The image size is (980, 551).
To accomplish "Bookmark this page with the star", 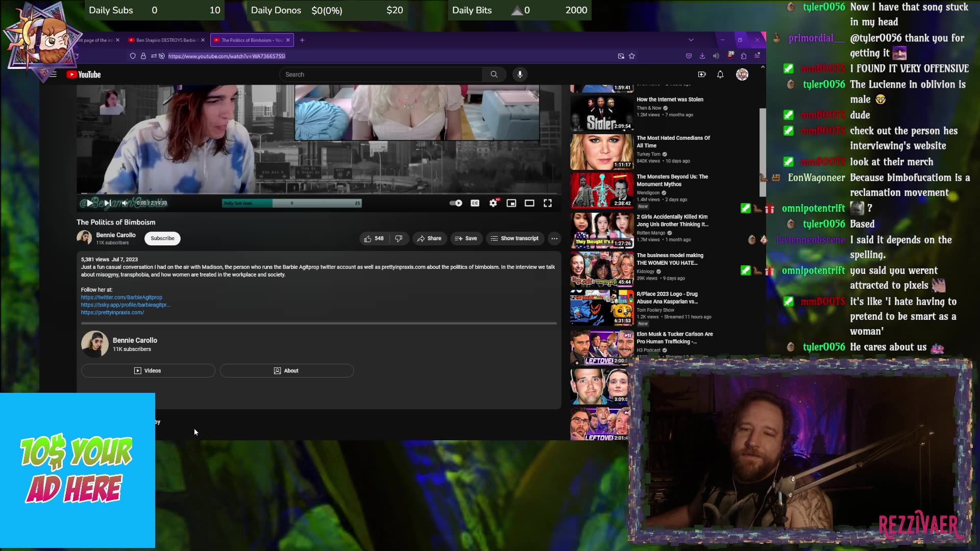I will coord(632,56).
